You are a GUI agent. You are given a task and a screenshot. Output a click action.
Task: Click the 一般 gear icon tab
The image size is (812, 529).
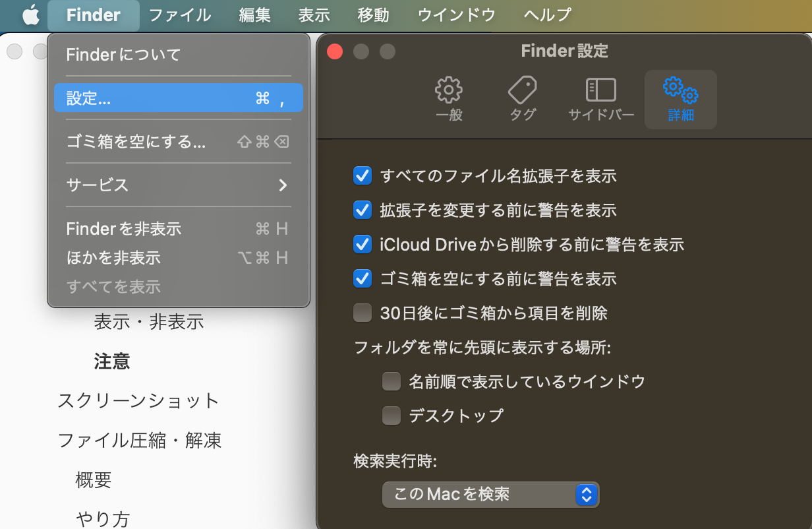pyautogui.click(x=449, y=100)
